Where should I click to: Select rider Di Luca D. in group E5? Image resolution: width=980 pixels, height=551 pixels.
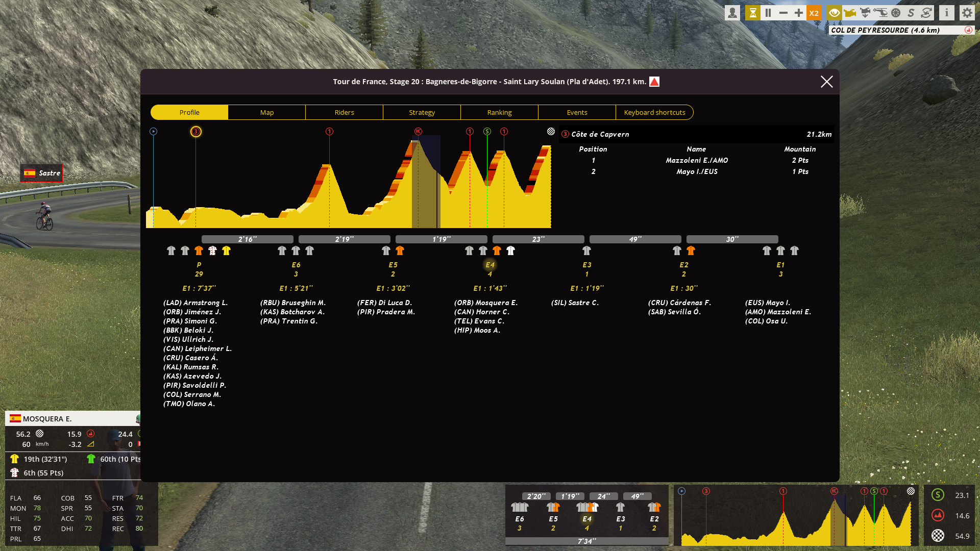[385, 303]
